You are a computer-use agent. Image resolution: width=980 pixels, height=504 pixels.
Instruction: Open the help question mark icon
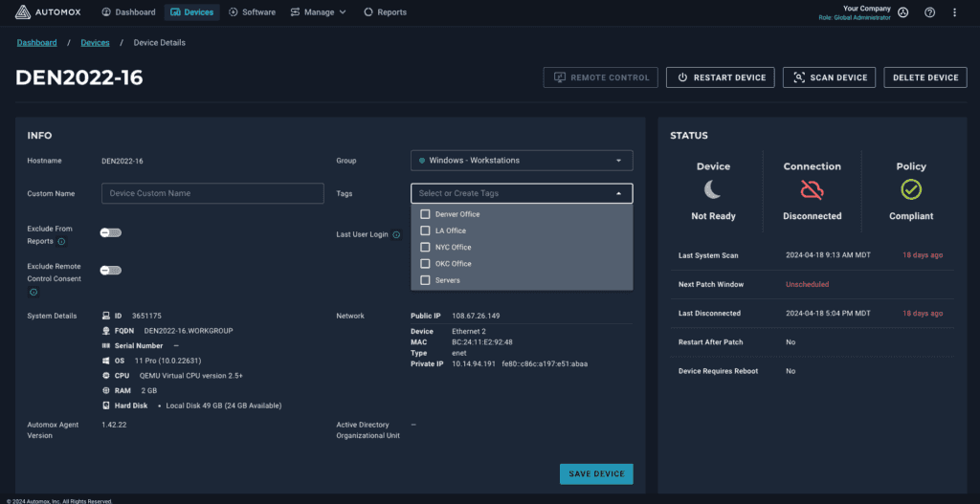point(929,12)
